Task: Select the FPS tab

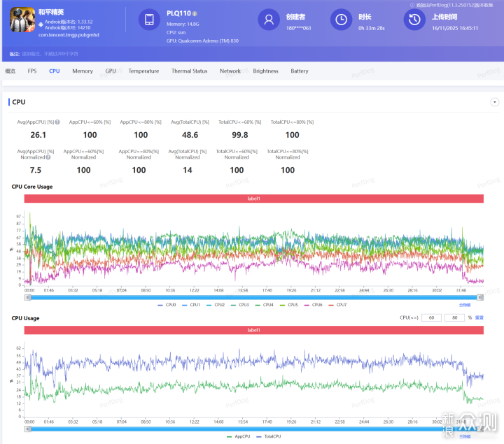Action: 32,71
